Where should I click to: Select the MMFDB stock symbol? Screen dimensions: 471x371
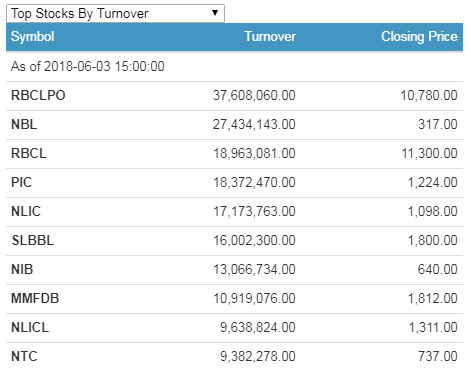pyautogui.click(x=35, y=299)
